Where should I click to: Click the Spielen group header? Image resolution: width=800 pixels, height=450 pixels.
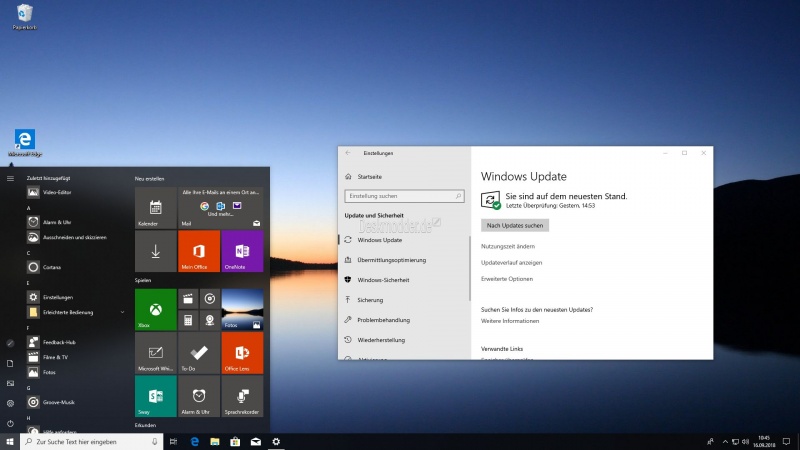pyautogui.click(x=143, y=280)
